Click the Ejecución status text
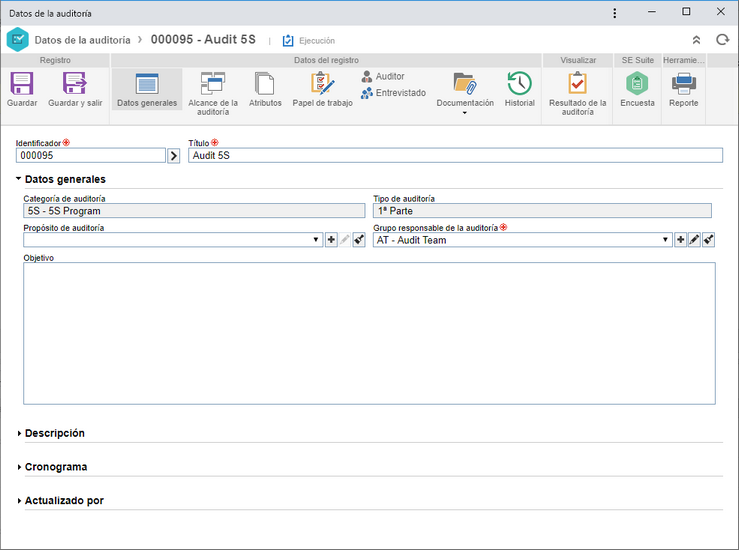739x550 pixels. 317,41
